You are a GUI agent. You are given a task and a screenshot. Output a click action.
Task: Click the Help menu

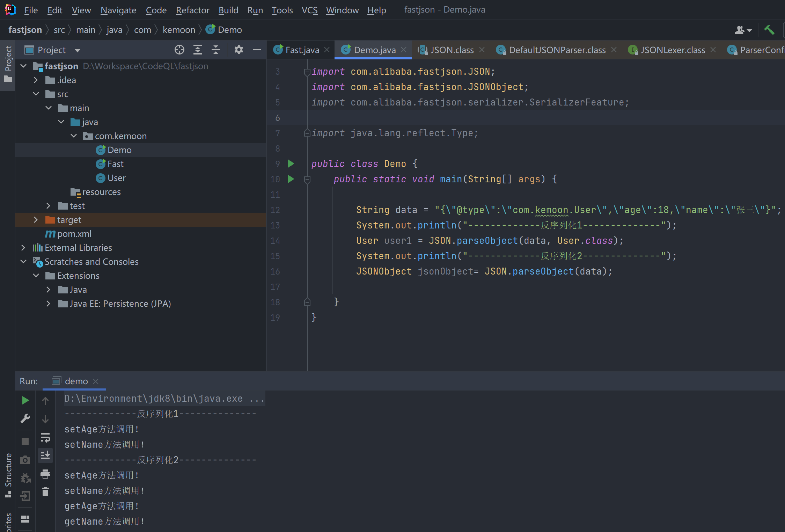tap(376, 10)
